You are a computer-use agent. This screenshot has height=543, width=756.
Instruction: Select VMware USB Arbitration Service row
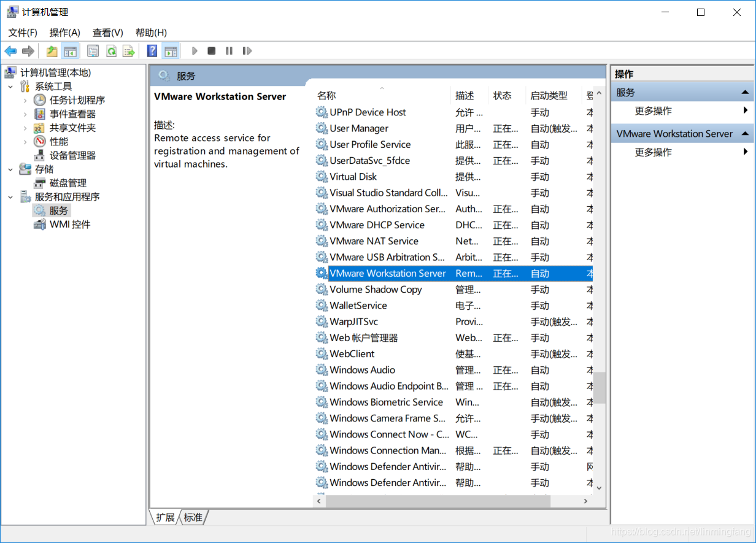pos(453,257)
